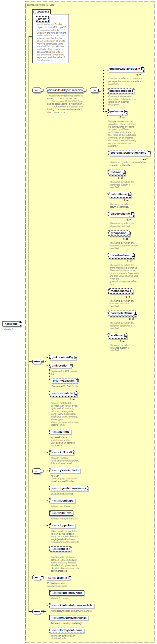157x644 pixels.
Task: Click 'Kohteen luontipäivämäärä' description
Action: (x=64, y=518)
